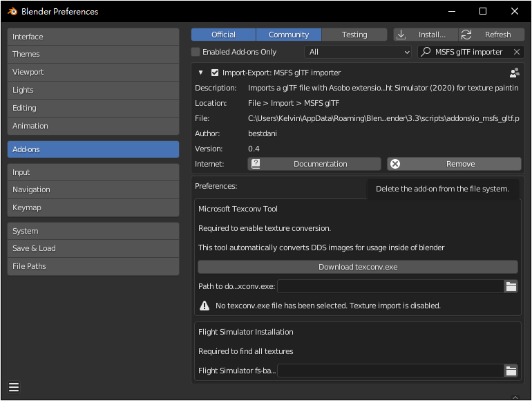Browse folder for Flight Simulator fs-base path

(x=511, y=371)
